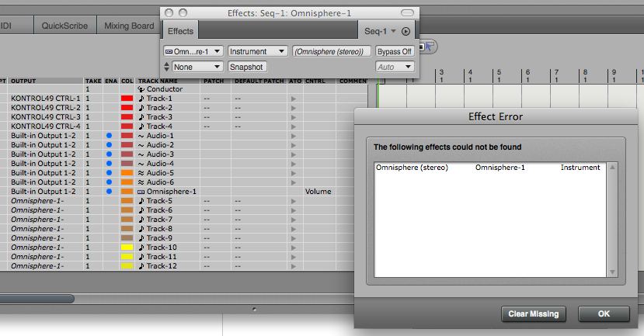Image resolution: width=644 pixels, height=336 pixels.
Task: Switch to the Mixing Board tab
Action: (129, 26)
